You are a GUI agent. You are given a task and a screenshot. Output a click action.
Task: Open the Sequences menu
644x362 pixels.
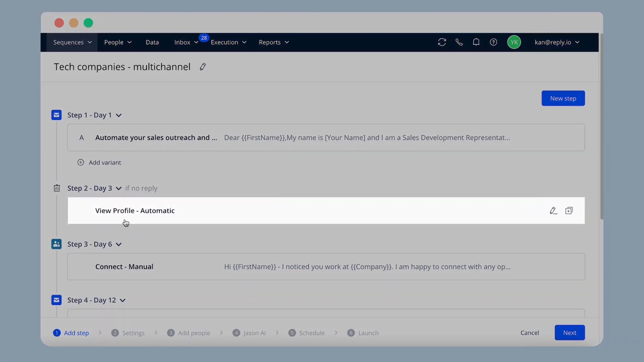coord(72,42)
